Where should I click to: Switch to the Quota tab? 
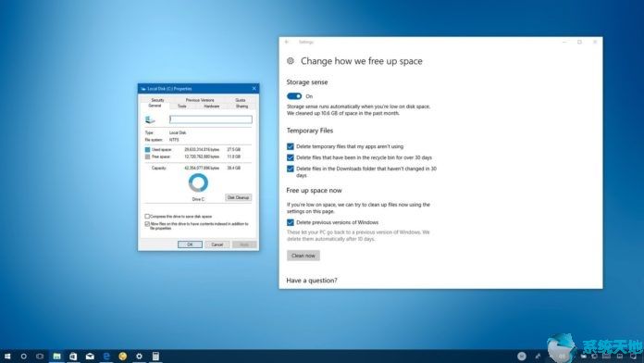[x=241, y=100]
